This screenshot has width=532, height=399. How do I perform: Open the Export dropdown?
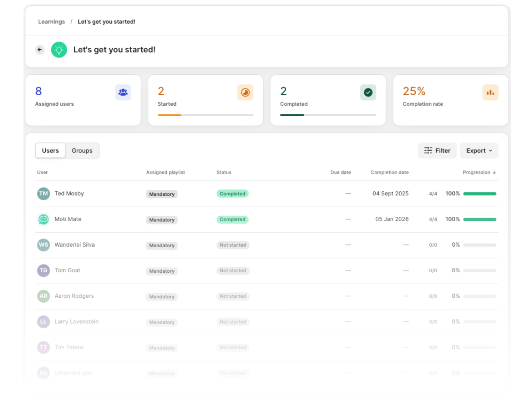coord(479,151)
